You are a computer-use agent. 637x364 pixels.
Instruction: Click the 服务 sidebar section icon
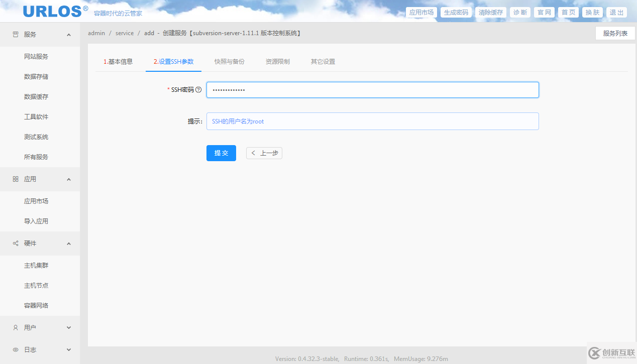[16, 35]
